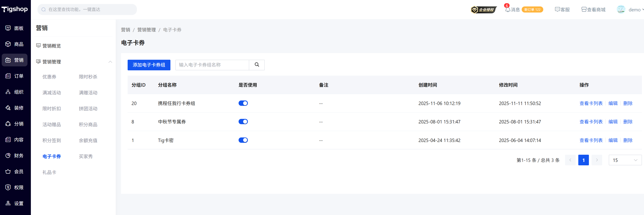Click the magnifier search button
Screen dimensions: 644x215
click(x=257, y=65)
